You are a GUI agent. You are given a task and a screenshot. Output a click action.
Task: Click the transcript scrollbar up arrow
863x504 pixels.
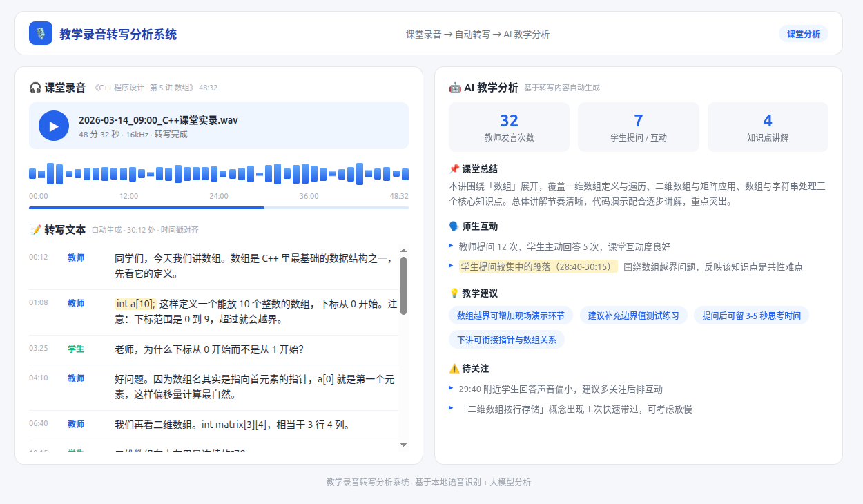coord(404,251)
